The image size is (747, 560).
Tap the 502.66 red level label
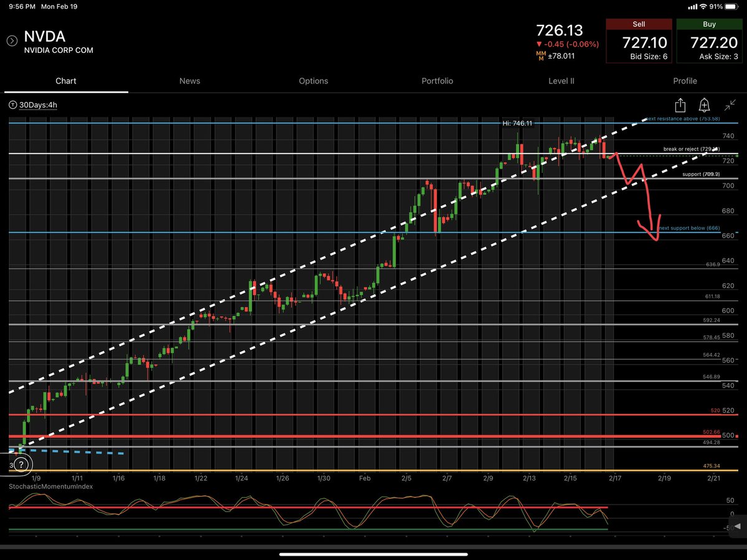pos(713,432)
